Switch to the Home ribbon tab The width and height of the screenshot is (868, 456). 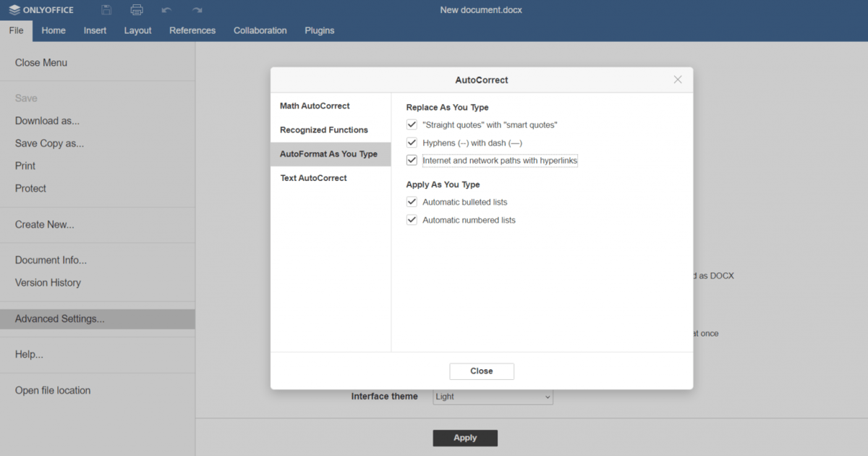tap(54, 30)
